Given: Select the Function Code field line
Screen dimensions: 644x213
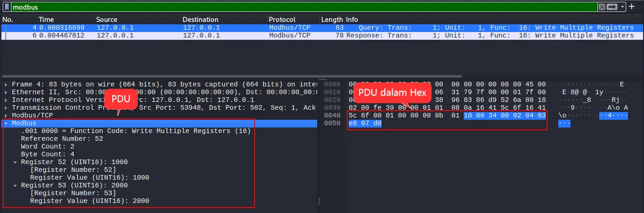Looking at the screenshot, I should point(136,131).
